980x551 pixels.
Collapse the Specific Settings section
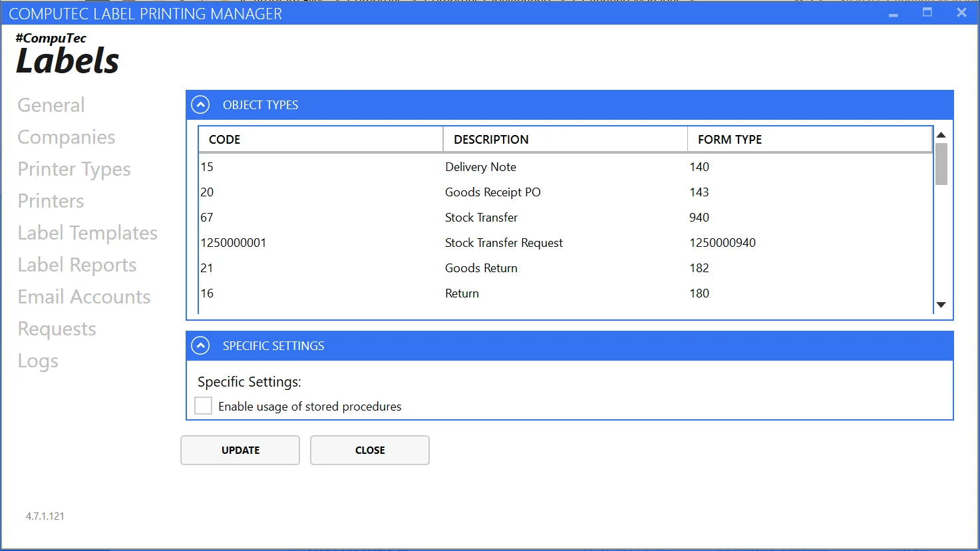click(200, 346)
